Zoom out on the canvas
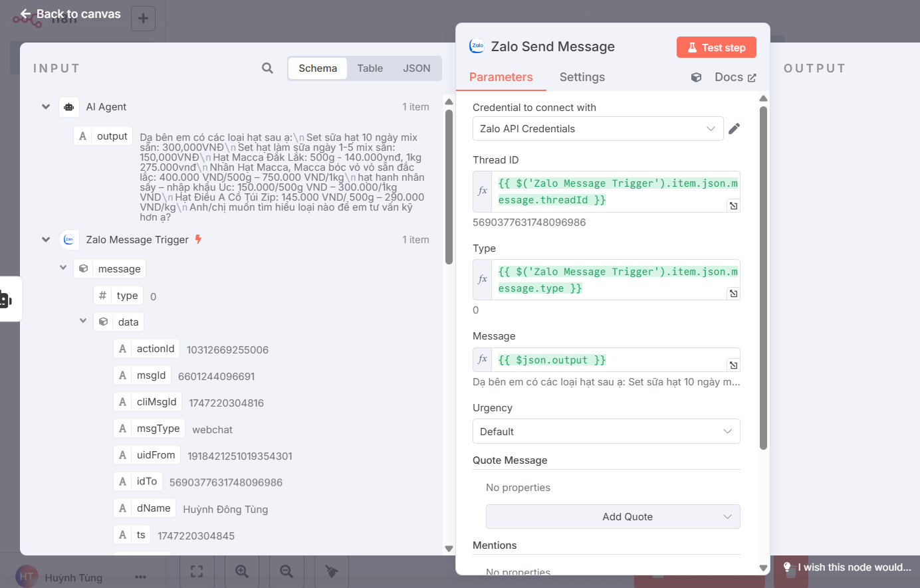920x588 pixels. [287, 571]
